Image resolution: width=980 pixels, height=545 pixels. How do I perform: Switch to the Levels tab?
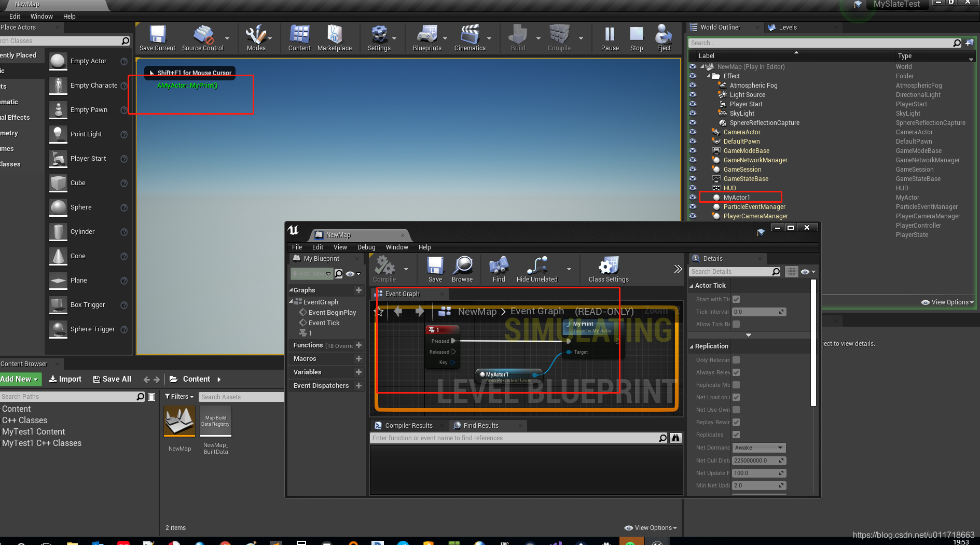click(788, 27)
